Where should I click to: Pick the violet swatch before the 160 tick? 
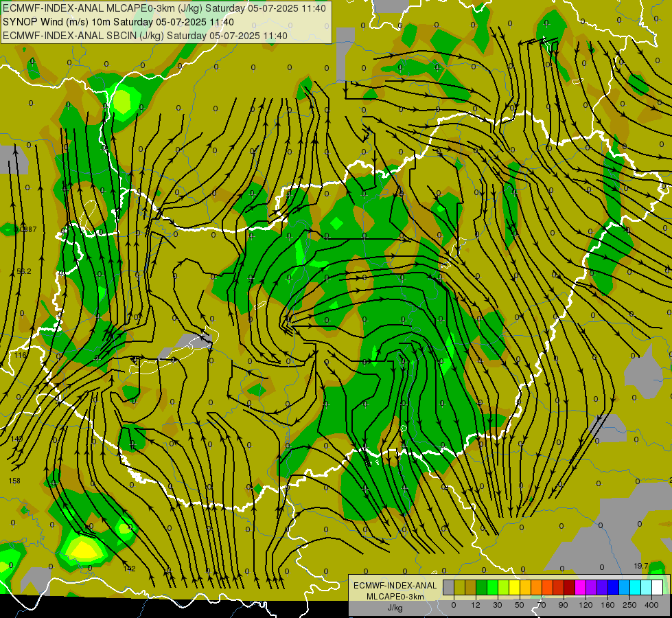(x=603, y=587)
